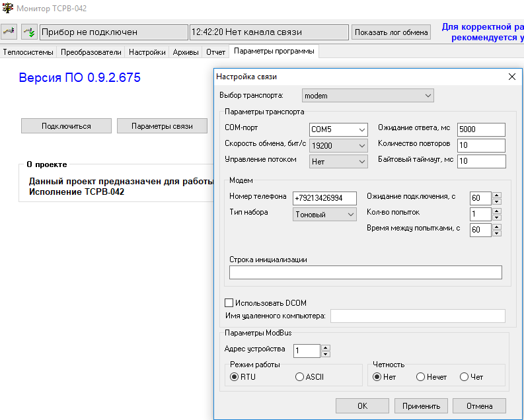
Task: Increase the Адрес устройства value by one
Action: (325, 347)
